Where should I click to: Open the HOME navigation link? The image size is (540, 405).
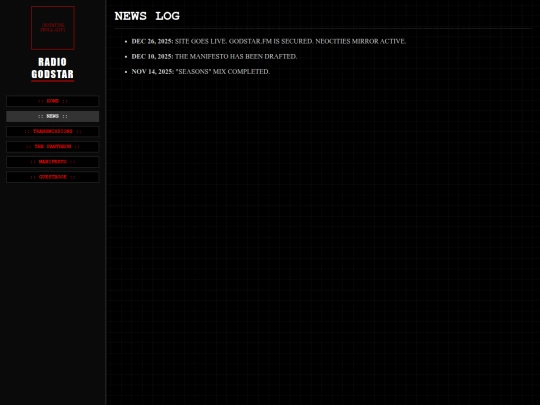(53, 101)
